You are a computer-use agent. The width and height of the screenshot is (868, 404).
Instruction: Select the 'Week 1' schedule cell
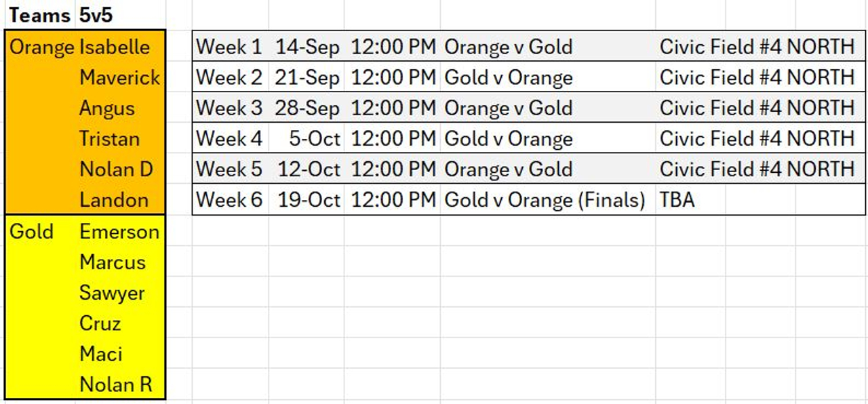point(229,47)
